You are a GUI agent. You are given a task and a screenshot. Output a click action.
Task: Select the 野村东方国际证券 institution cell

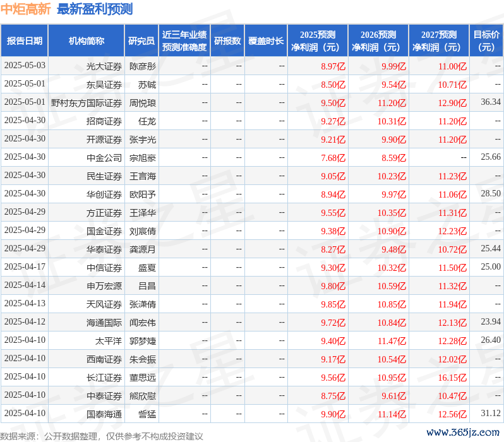point(87,103)
